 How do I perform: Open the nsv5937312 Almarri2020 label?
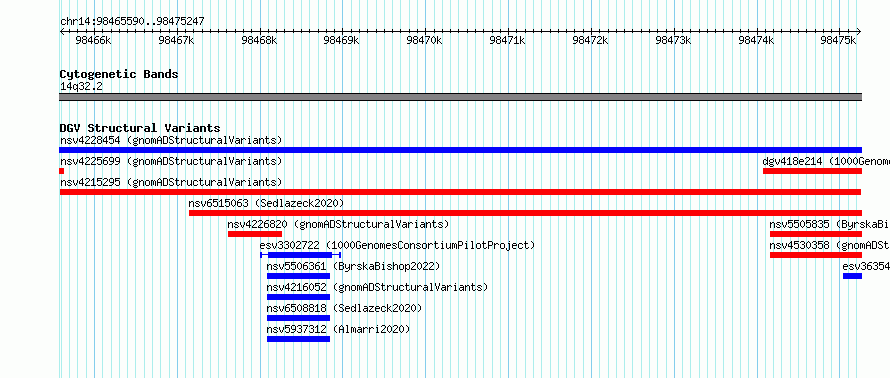pyautogui.click(x=338, y=329)
